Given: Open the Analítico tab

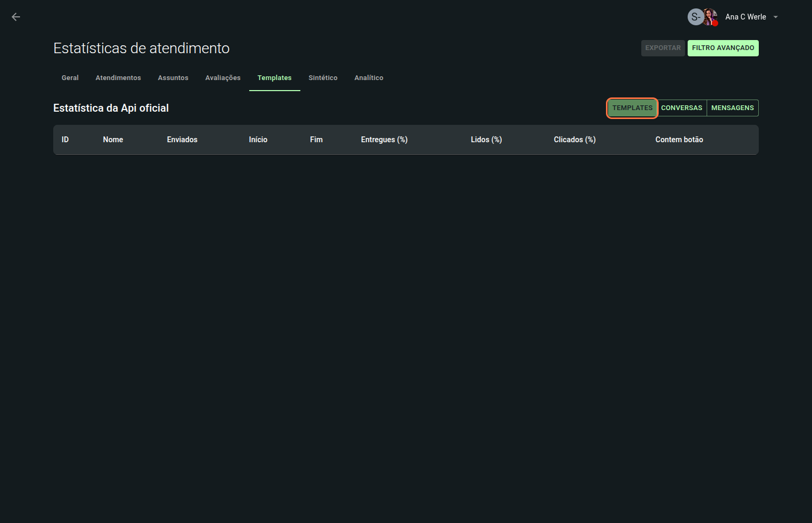Looking at the screenshot, I should click(369, 78).
